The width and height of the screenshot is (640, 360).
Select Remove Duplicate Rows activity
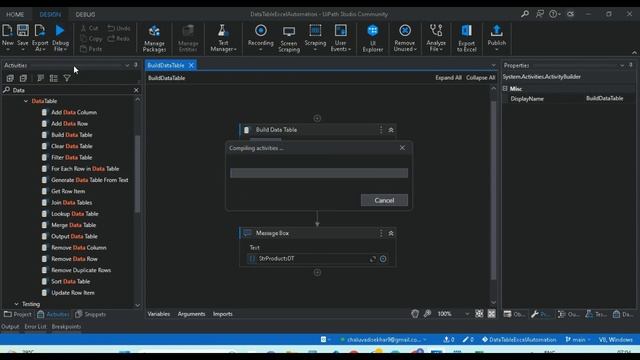coord(81,270)
